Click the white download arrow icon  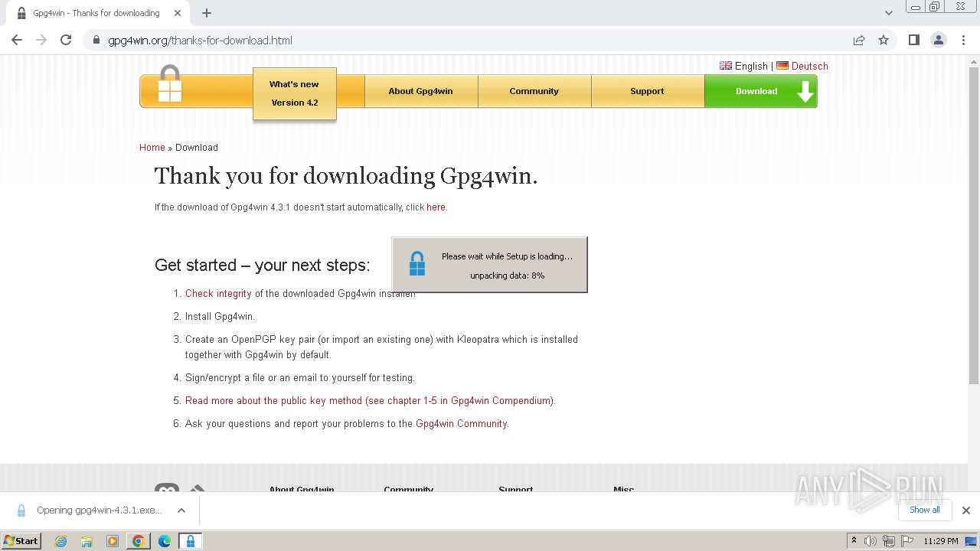(x=805, y=92)
